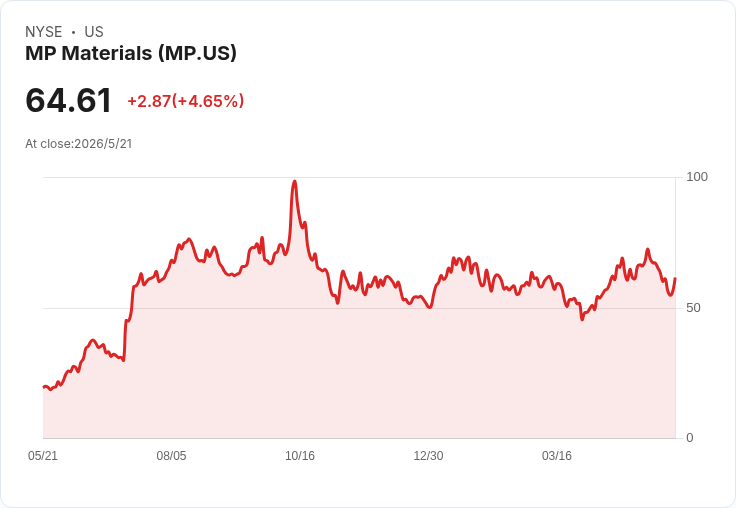Click the 08/05 x-axis date label

click(x=171, y=455)
